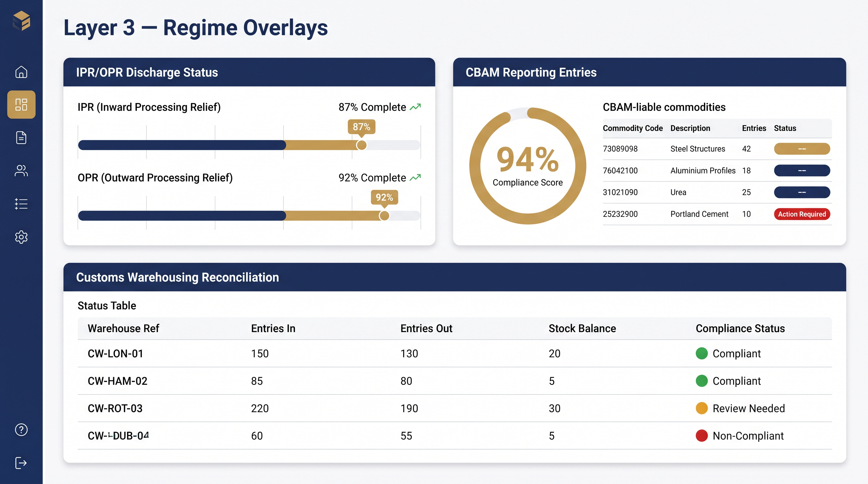The image size is (868, 484).
Task: Click the 92% Complete label
Action: pos(372,177)
